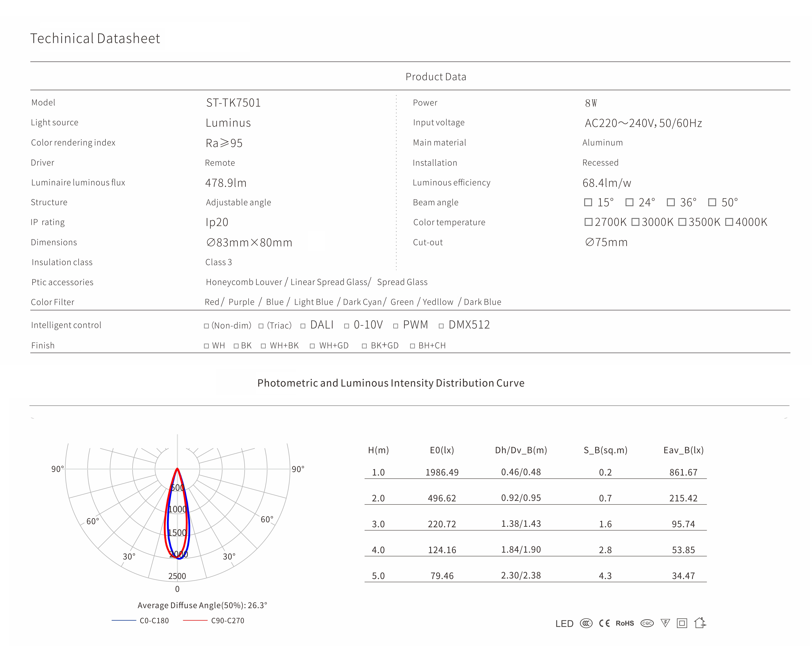Tick the 0-10V dimming checkbox
Image resolution: width=812 pixels, height=646 pixels.
coord(347,326)
